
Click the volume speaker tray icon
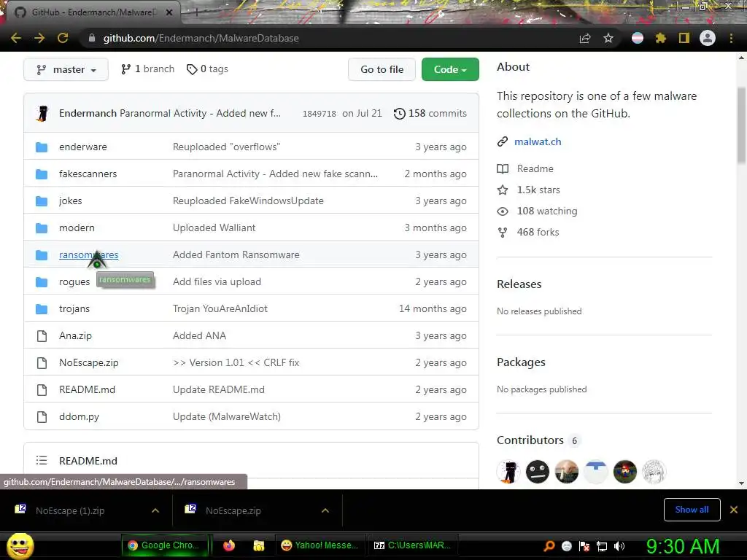(619, 546)
